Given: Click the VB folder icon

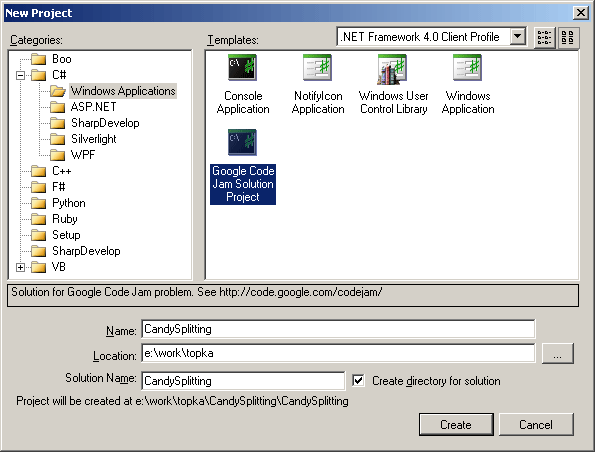Looking at the screenshot, I should (x=39, y=267).
